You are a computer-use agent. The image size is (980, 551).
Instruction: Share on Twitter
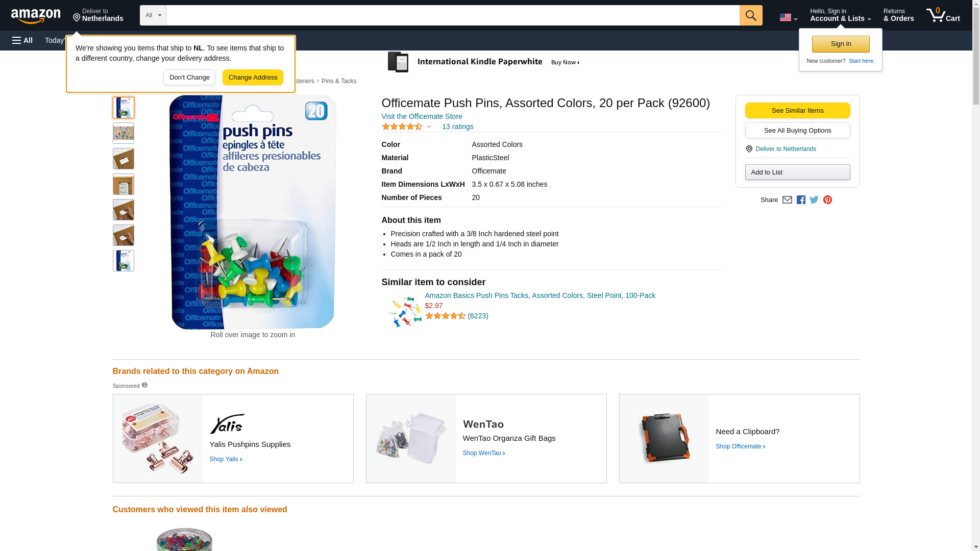(x=814, y=200)
